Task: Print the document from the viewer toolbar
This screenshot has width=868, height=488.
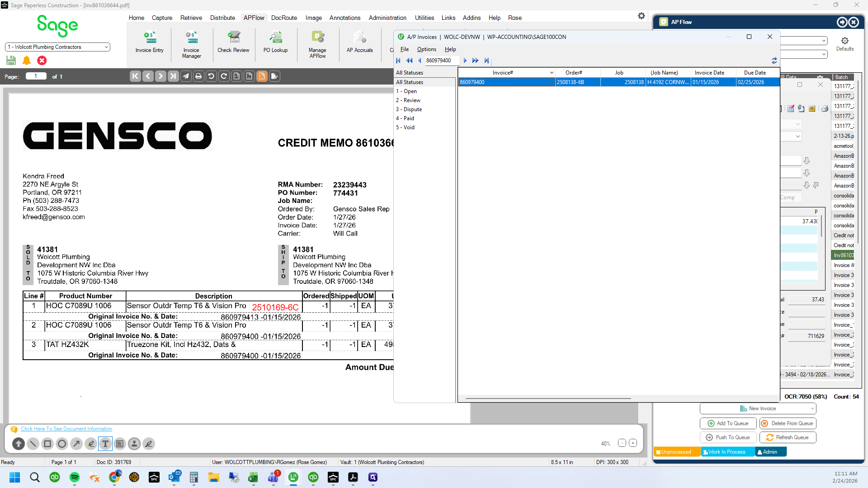Action: (198, 76)
